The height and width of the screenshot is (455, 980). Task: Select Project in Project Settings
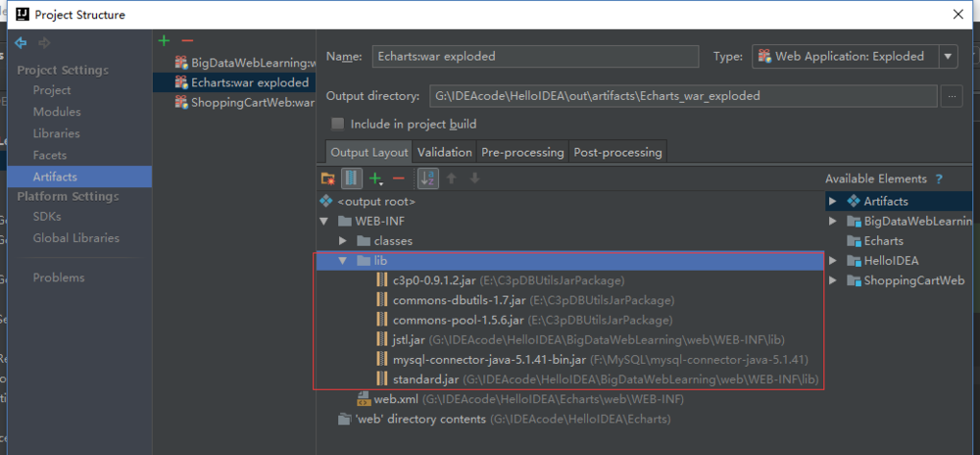pyautogui.click(x=52, y=90)
